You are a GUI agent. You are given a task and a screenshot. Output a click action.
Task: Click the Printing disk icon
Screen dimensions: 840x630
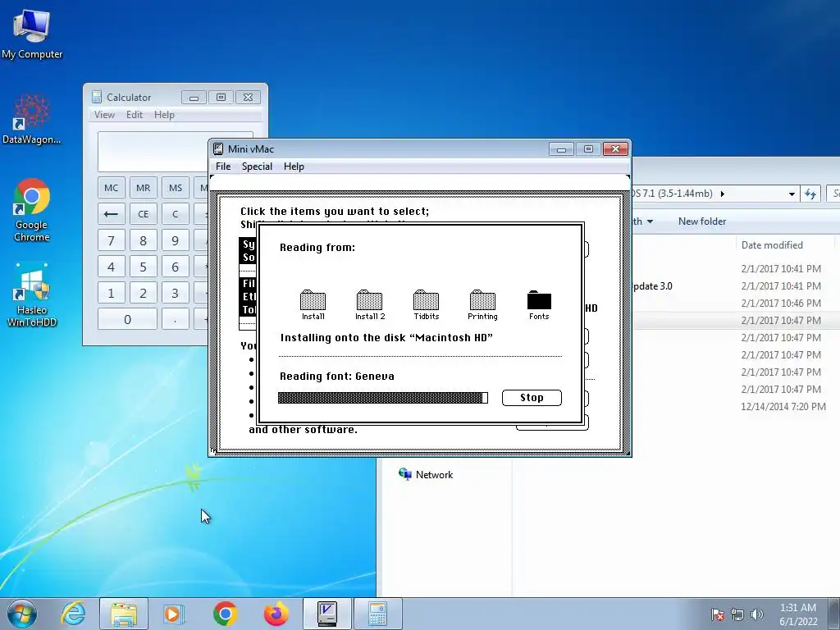pos(482,305)
